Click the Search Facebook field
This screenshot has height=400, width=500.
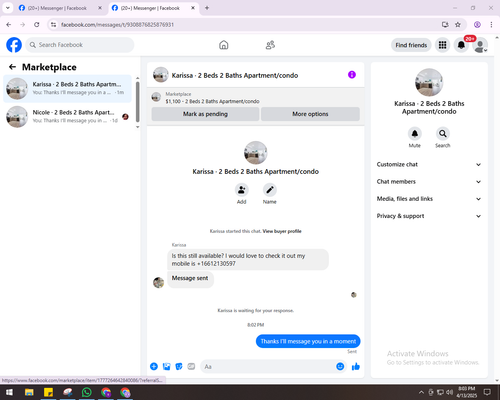tap(80, 45)
